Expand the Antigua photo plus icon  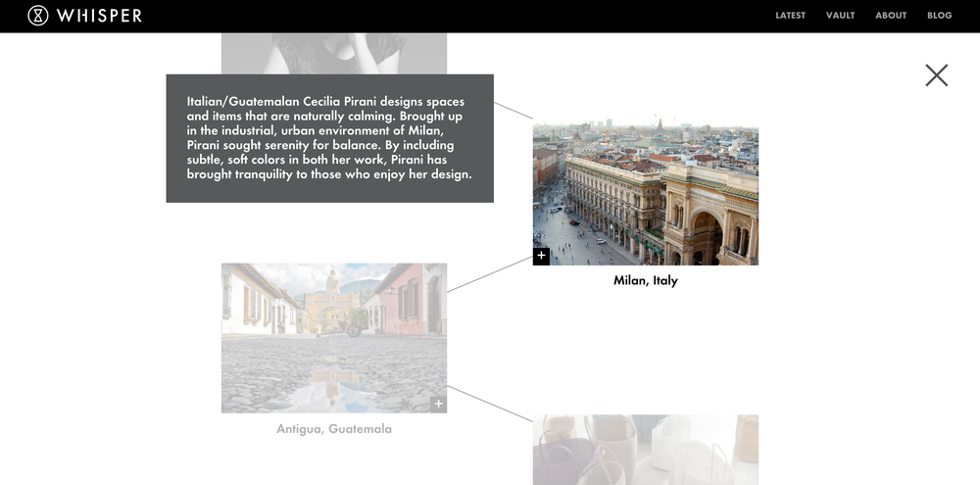pos(439,405)
